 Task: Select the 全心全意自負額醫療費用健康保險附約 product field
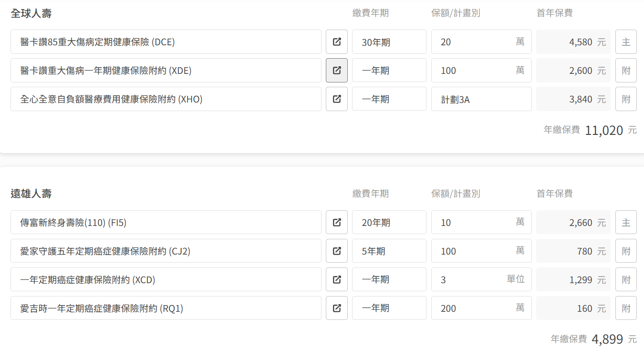point(166,99)
